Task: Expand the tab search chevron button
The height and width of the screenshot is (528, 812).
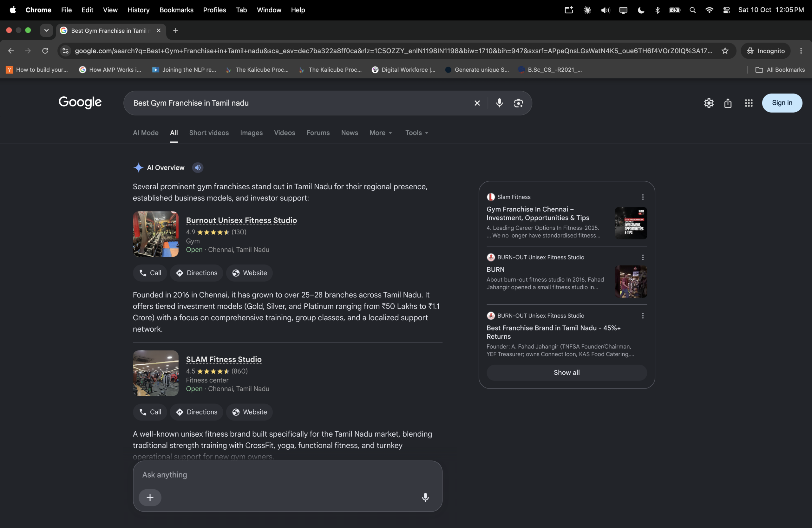Action: coord(46,30)
